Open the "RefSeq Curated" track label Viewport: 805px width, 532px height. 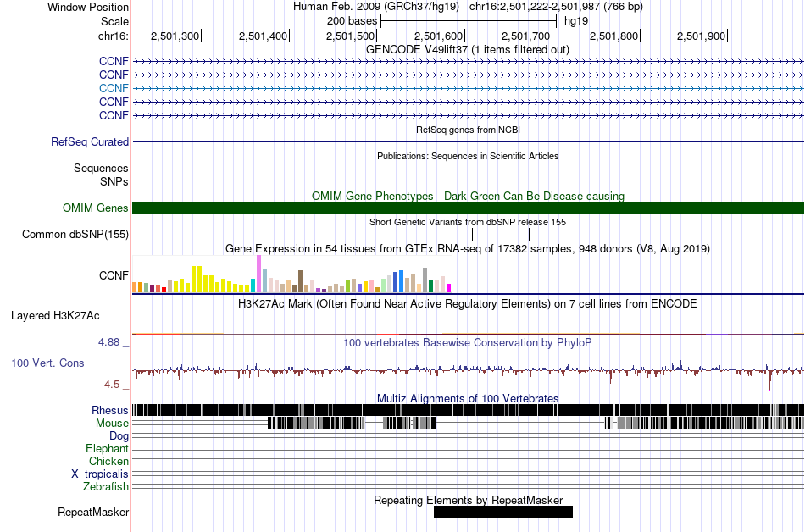pyautogui.click(x=90, y=141)
